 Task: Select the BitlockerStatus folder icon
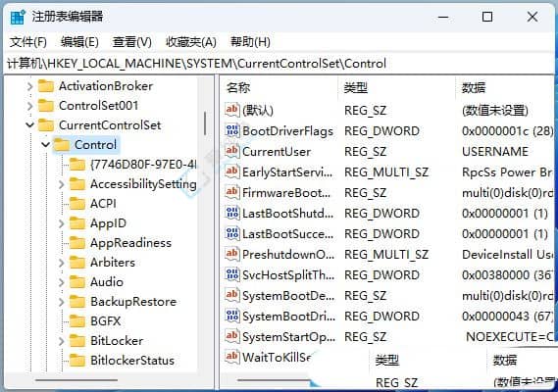click(x=77, y=361)
